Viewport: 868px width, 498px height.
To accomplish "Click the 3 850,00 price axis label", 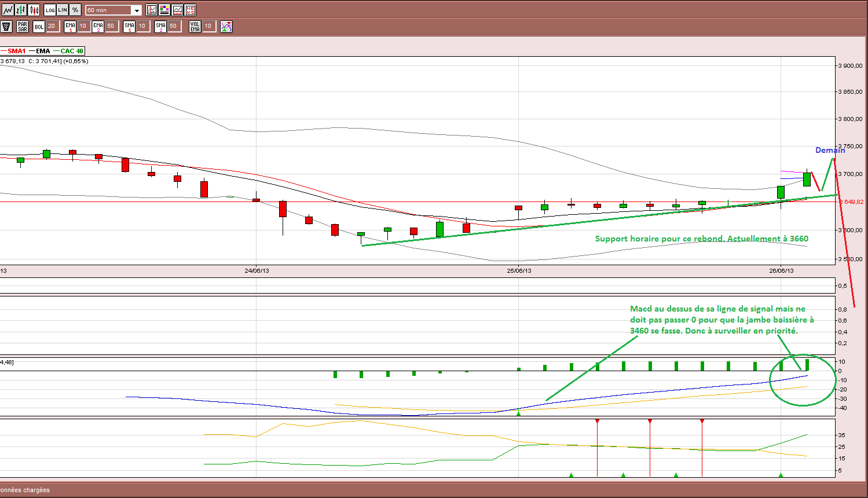I will pyautogui.click(x=850, y=91).
